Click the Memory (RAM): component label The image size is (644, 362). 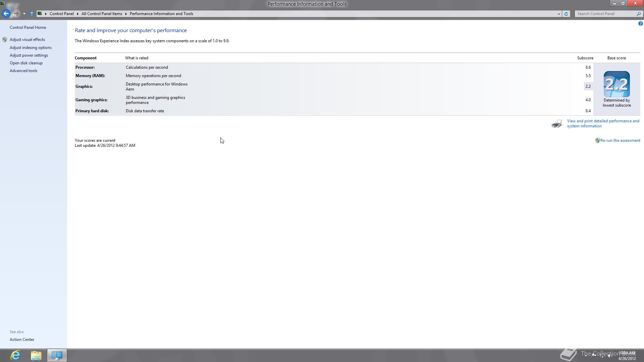pyautogui.click(x=90, y=76)
